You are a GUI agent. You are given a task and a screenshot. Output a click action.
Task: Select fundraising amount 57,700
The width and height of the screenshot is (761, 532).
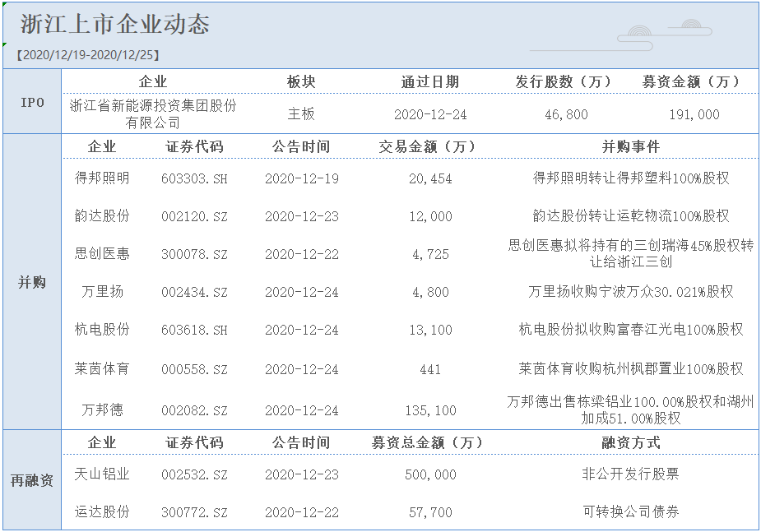point(430,512)
